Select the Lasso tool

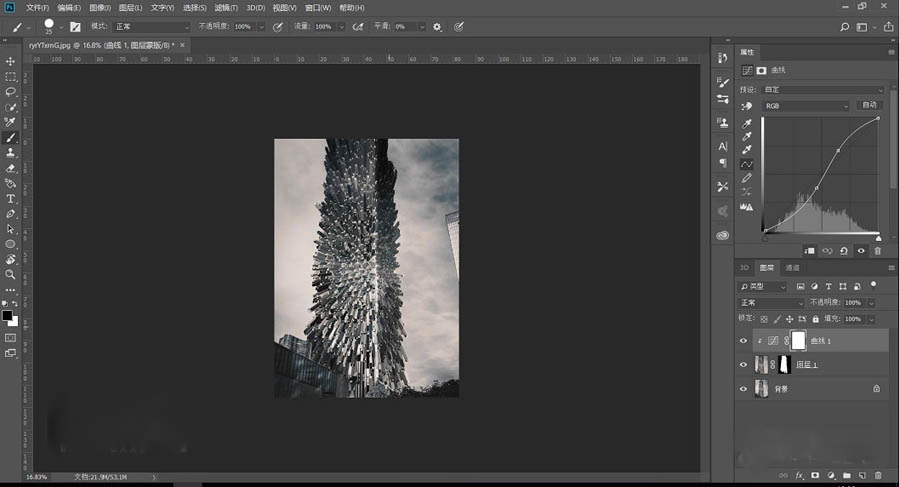(x=11, y=91)
